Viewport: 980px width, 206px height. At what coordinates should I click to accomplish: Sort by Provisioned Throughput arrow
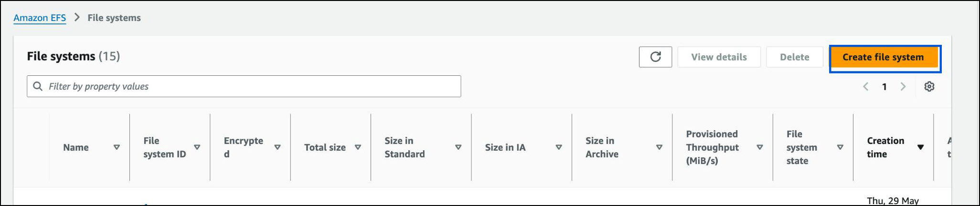(759, 147)
